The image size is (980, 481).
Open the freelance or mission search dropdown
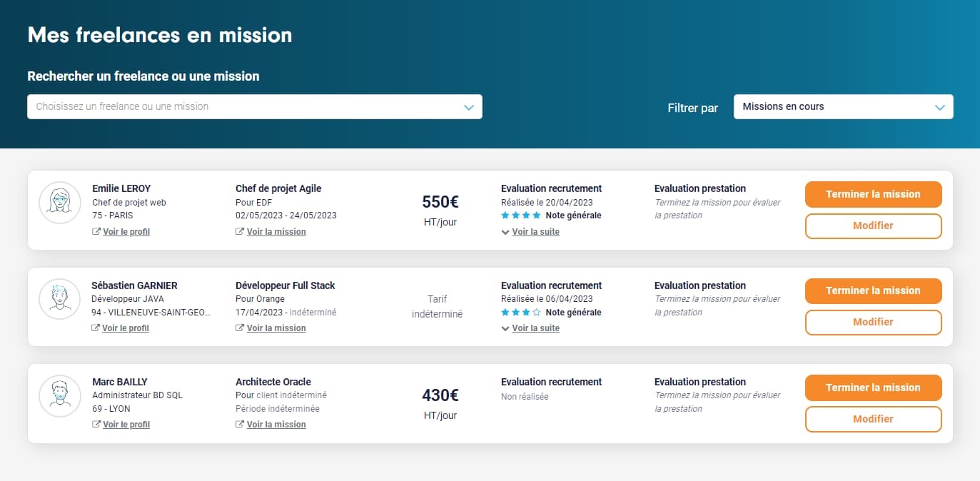click(x=254, y=107)
